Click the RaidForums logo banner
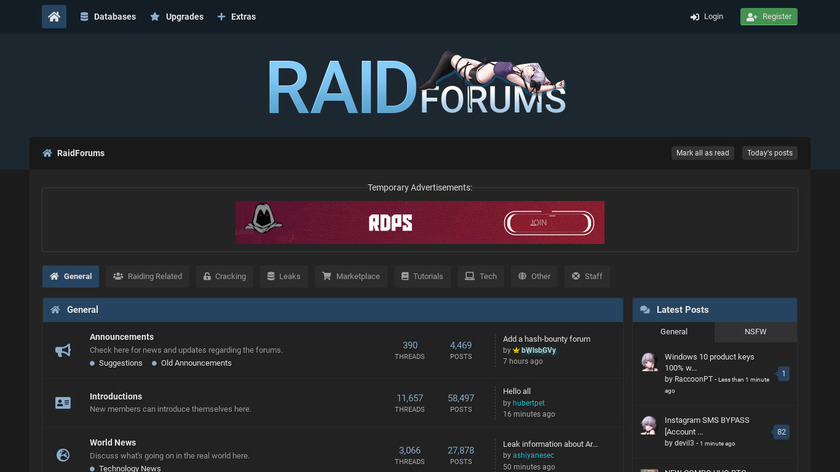Image resolution: width=840 pixels, height=472 pixels. pos(418,85)
